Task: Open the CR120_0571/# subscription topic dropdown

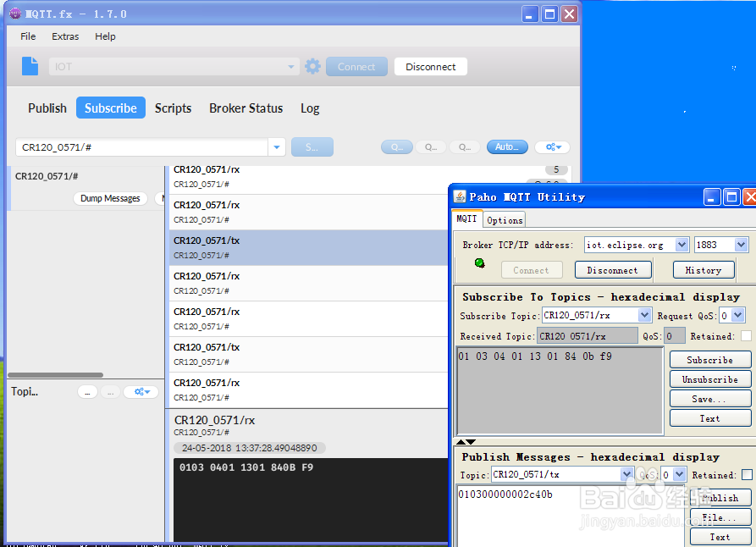Action: (277, 146)
